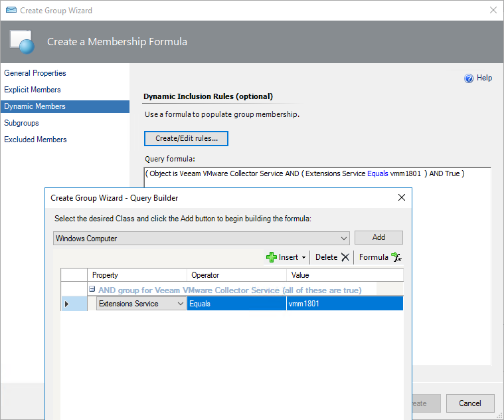504x420 pixels.
Task: Close the Create Group Wizard window
Action: [493, 10]
